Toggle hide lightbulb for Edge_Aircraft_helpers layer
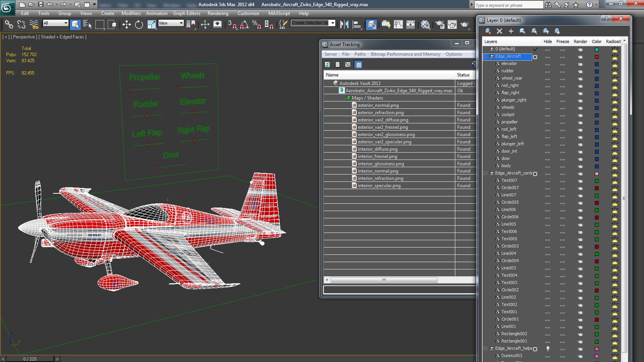Viewport: 644px width, 362px height. click(548, 349)
